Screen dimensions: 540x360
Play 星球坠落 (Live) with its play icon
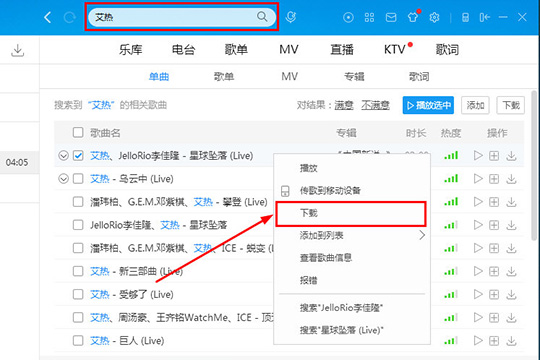pyautogui.click(x=478, y=156)
